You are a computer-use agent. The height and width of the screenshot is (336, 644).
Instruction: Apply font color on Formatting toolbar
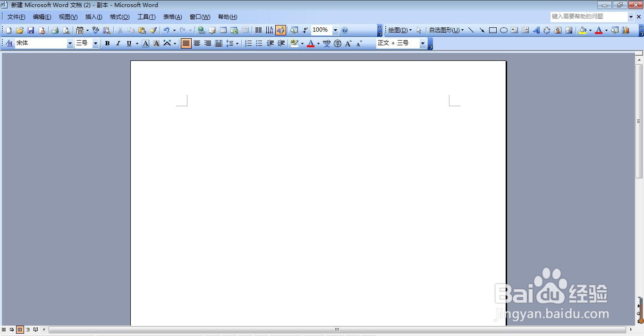(x=310, y=43)
